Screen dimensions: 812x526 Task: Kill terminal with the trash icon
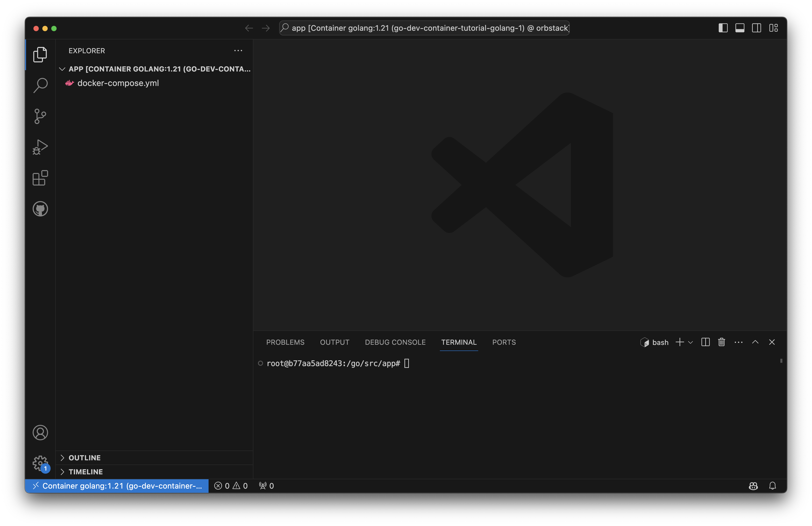coord(721,342)
